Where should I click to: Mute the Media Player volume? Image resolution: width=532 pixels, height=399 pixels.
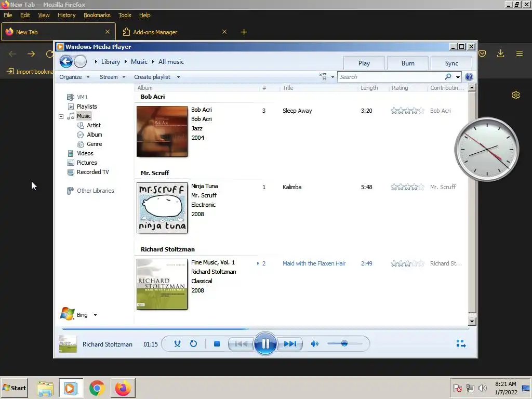tap(314, 344)
